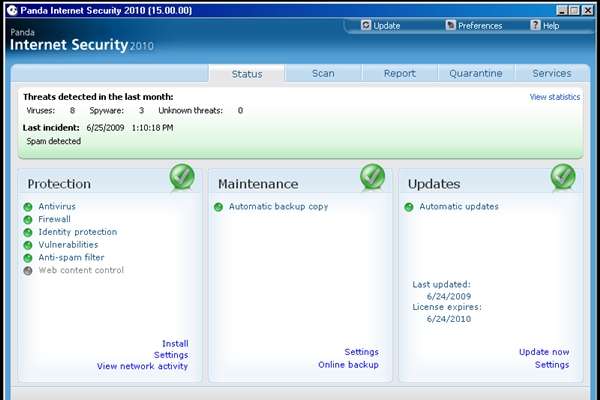Click the Update label in top toolbar

(x=386, y=26)
